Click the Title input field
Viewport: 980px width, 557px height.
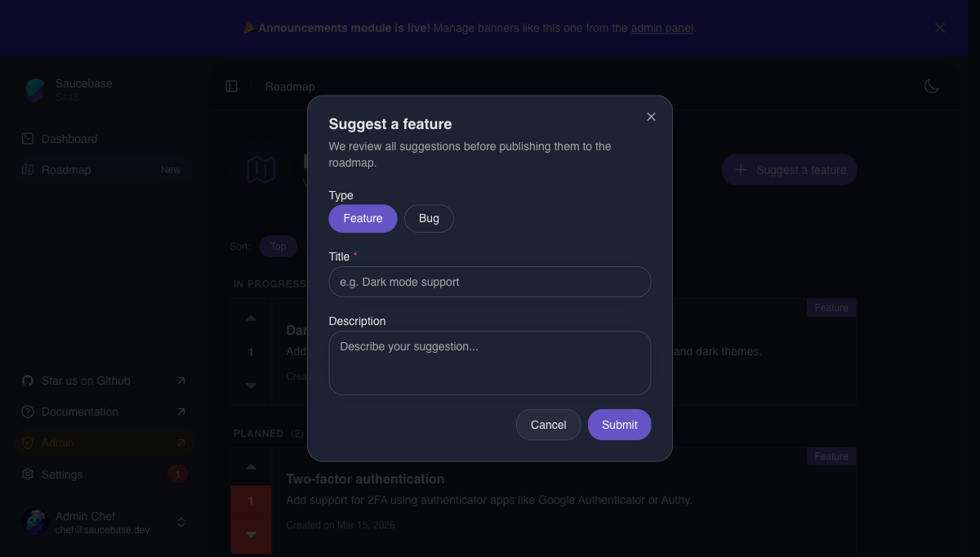489,281
